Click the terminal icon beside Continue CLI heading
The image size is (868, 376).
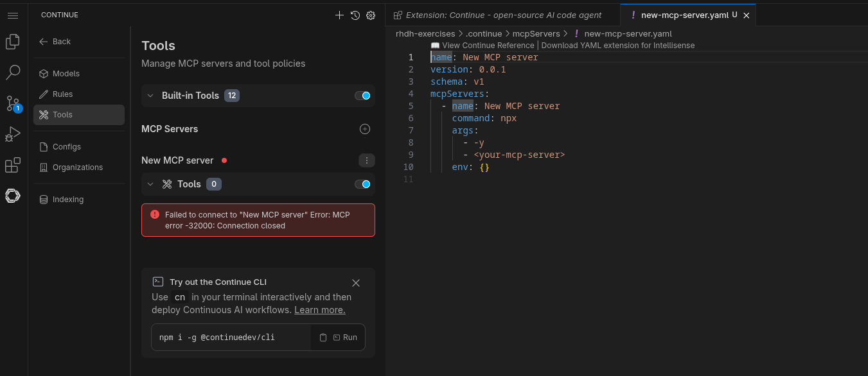click(157, 282)
